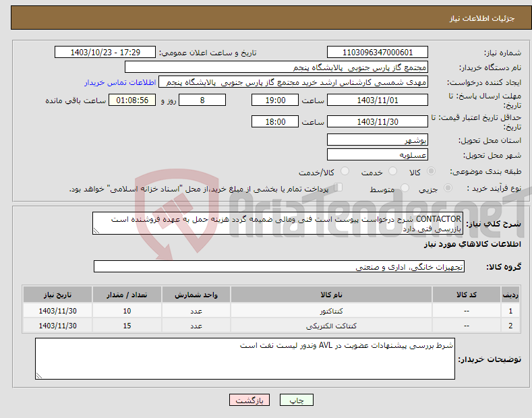Click quantity 10 in کنتاکتور row
Image resolution: width=532 pixels, height=418 pixels.
coord(127,311)
